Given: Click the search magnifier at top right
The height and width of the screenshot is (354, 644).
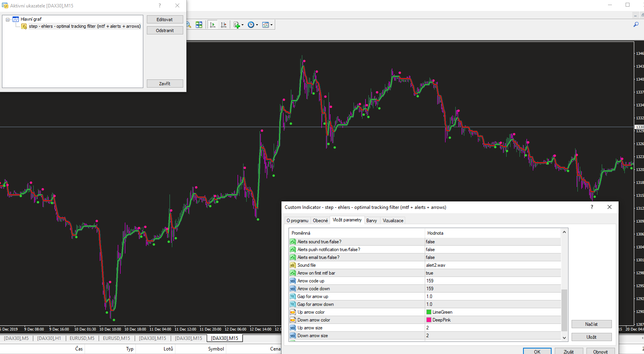Looking at the screenshot, I should (x=636, y=24).
